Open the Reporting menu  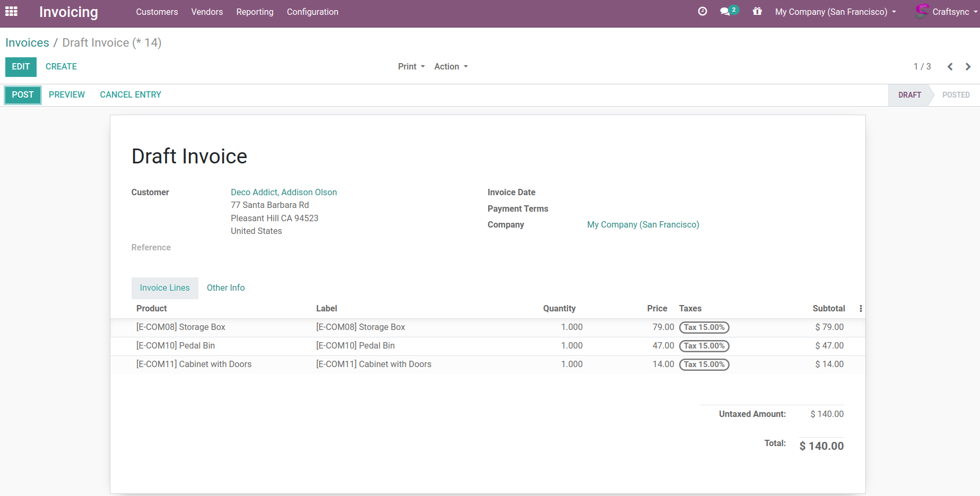[x=255, y=12]
